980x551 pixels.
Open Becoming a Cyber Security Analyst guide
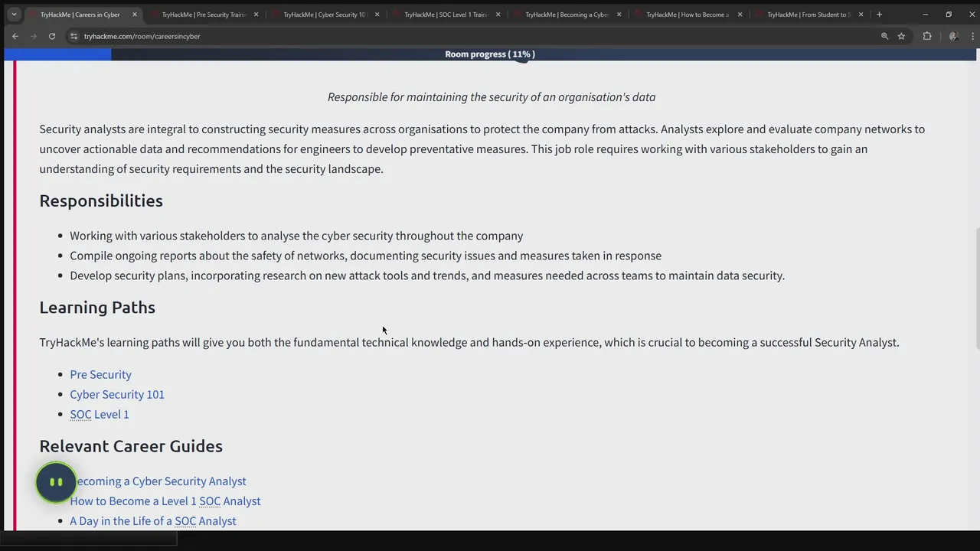tap(161, 481)
